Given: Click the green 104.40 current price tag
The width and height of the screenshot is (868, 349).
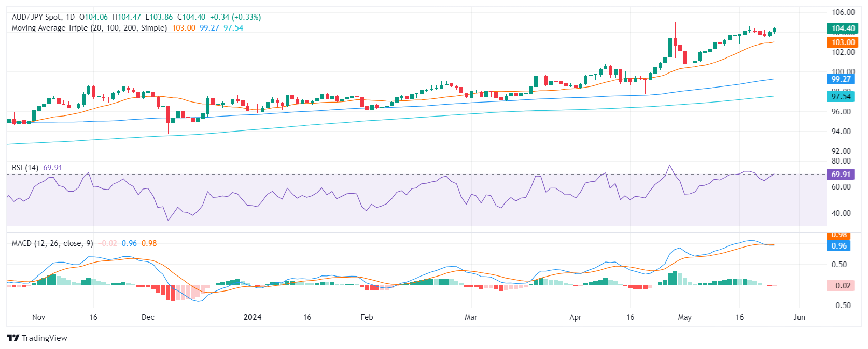Looking at the screenshot, I should tap(843, 28).
